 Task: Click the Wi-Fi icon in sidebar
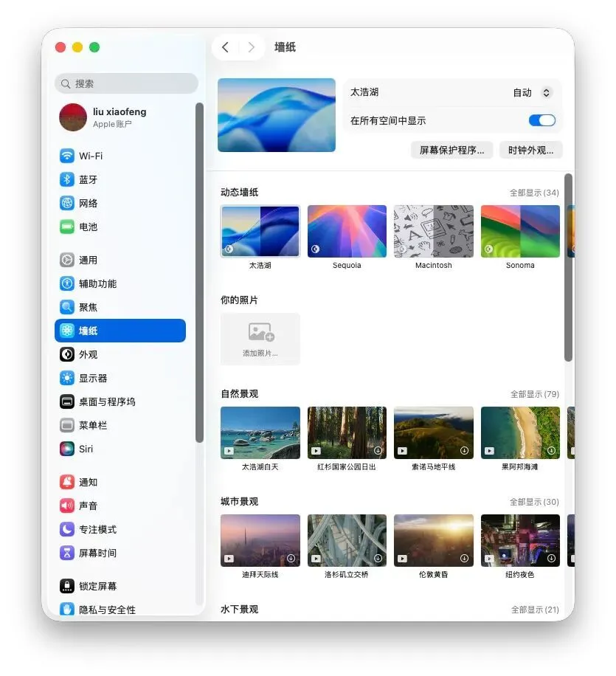67,156
